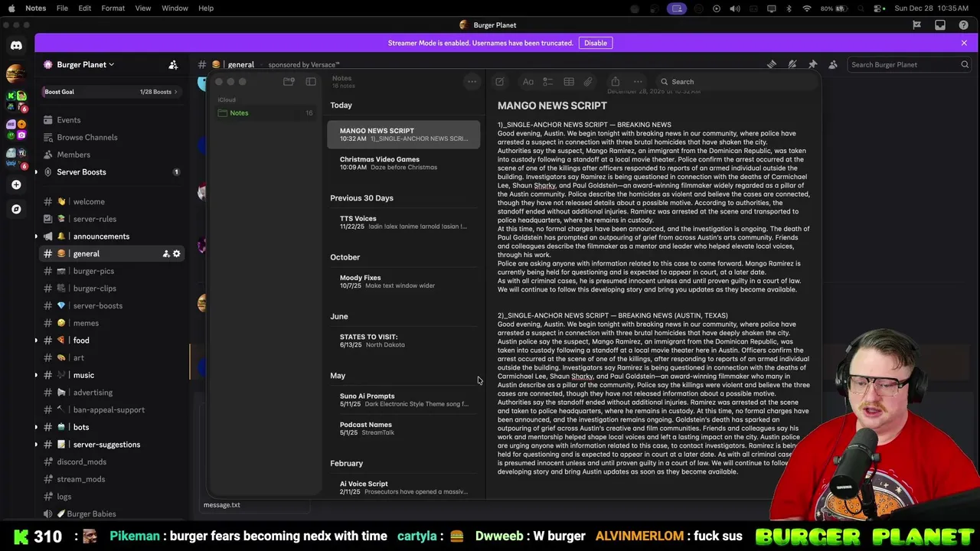The width and height of the screenshot is (980, 551).
Task: Expand the bots channel threads
Action: coord(36,427)
